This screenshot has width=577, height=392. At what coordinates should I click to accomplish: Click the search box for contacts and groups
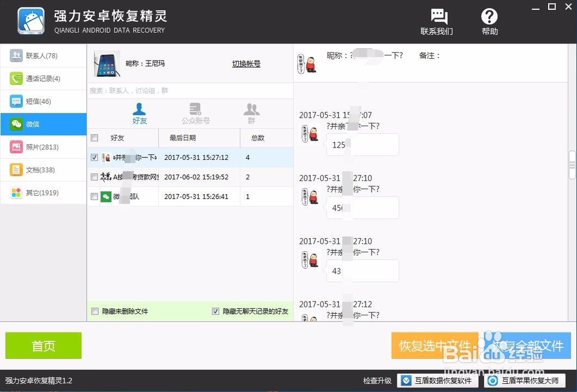[x=190, y=91]
